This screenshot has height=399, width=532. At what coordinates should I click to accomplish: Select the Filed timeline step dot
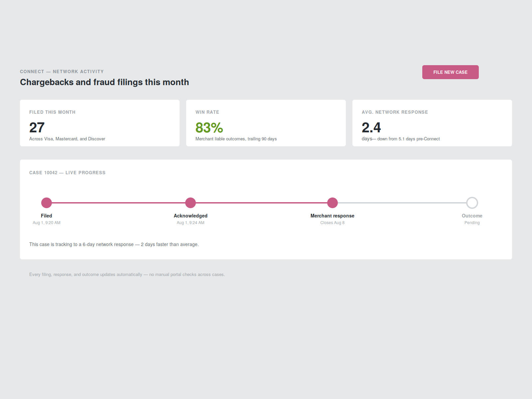47,203
